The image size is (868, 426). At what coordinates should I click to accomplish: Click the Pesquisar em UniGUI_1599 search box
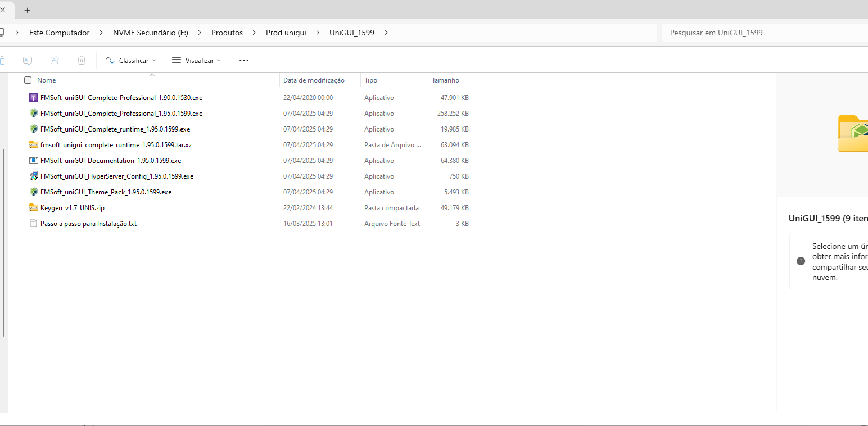click(765, 33)
